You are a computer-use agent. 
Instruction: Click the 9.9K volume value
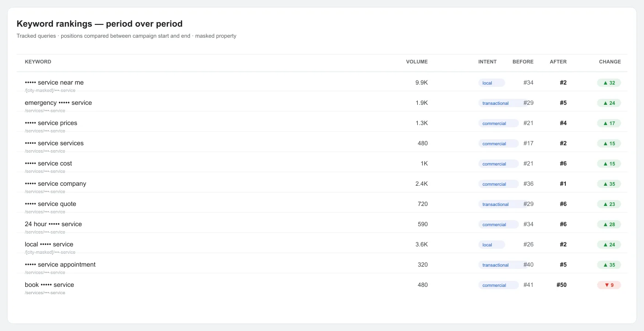tap(421, 83)
